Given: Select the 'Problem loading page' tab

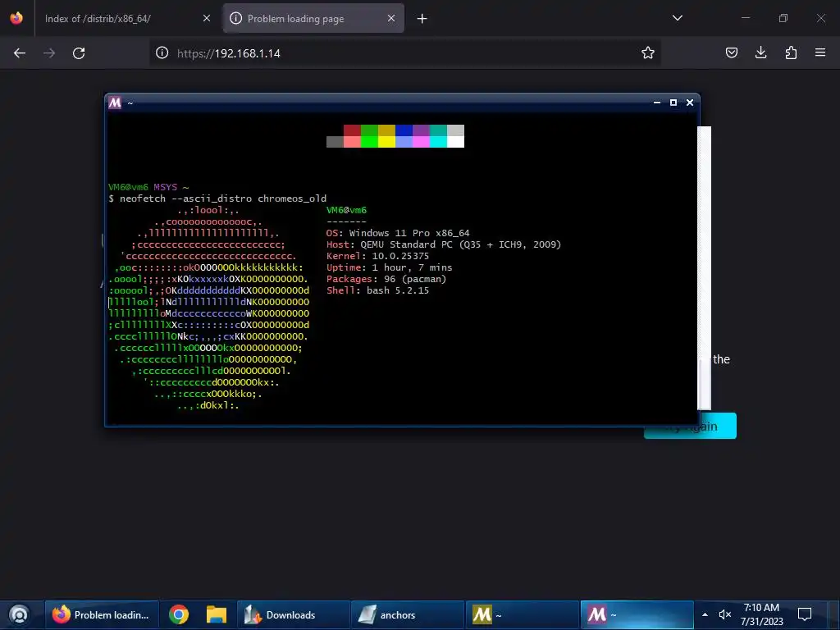Looking at the screenshot, I should point(314,19).
